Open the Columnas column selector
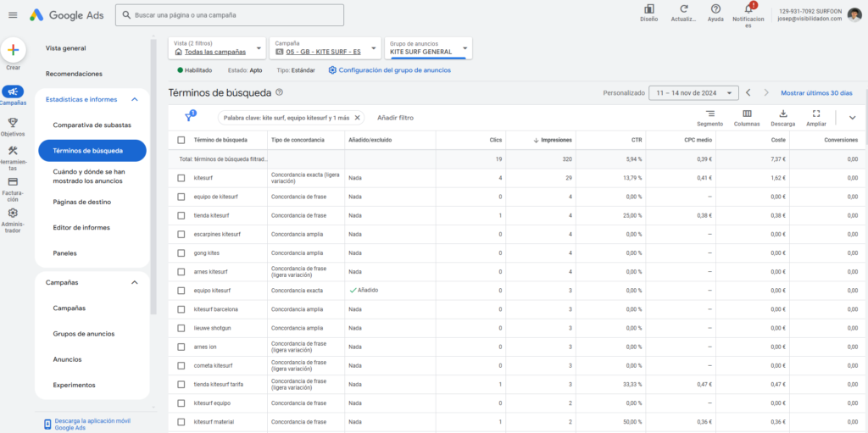Viewport: 868px width, 433px height. tap(747, 114)
